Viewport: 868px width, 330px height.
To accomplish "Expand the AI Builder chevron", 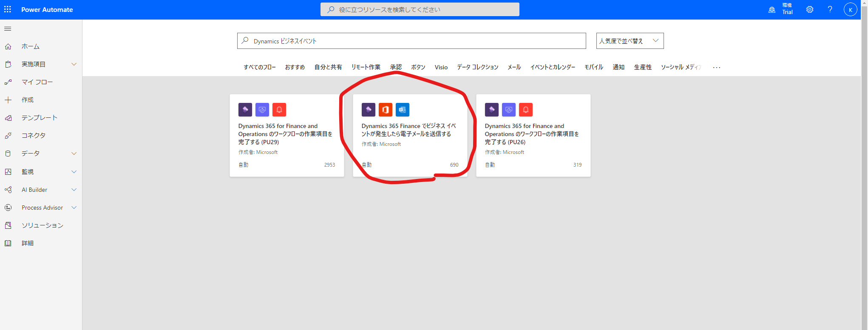I will click(74, 190).
